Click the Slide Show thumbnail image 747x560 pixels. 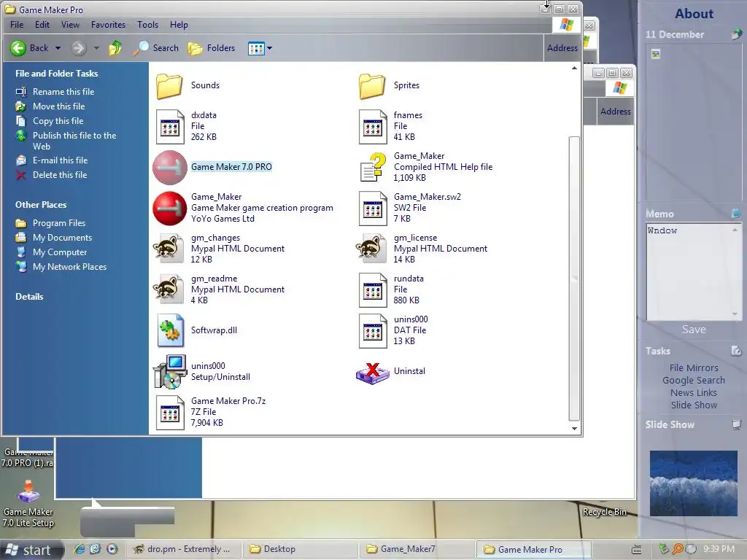(694, 483)
